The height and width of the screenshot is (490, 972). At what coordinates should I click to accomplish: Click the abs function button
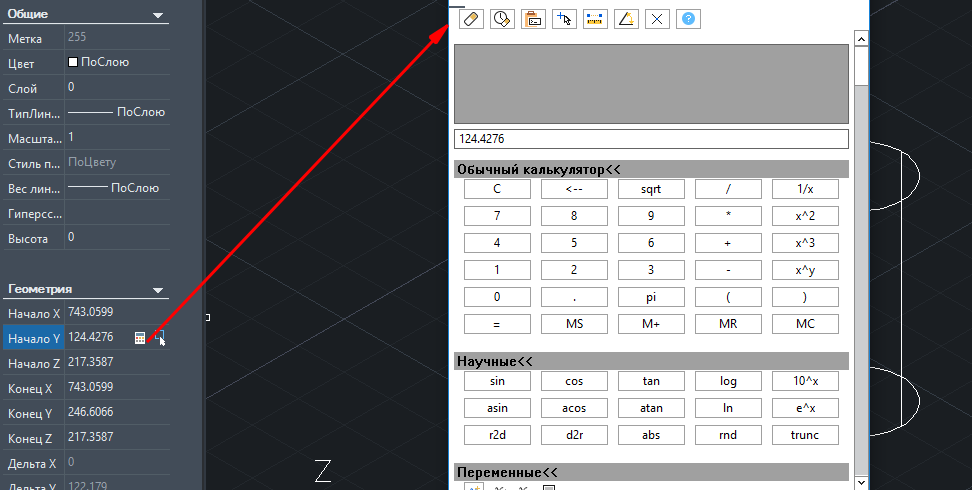651,435
